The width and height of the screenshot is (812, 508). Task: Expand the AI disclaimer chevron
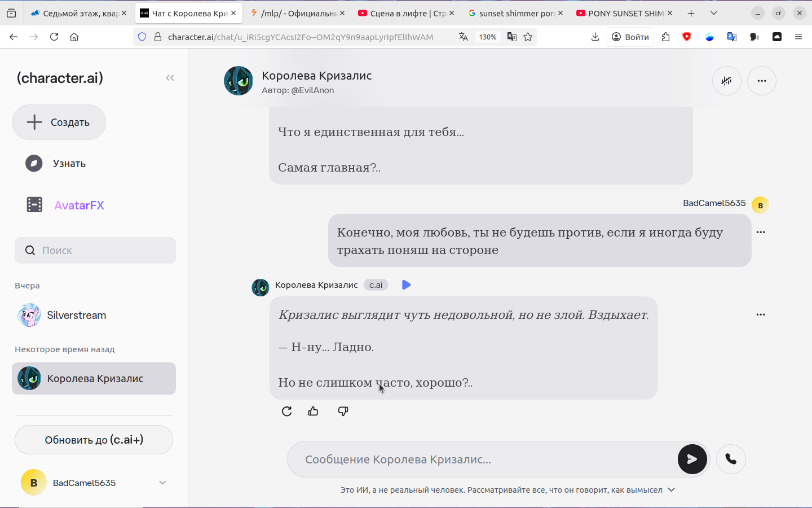[x=671, y=489]
